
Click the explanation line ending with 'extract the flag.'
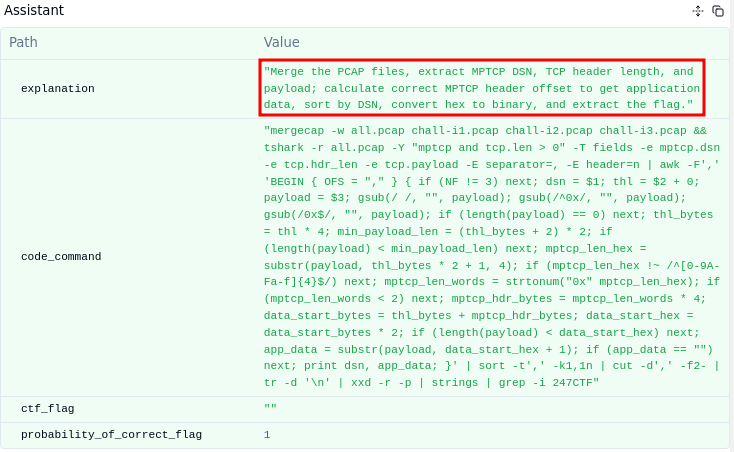478,104
